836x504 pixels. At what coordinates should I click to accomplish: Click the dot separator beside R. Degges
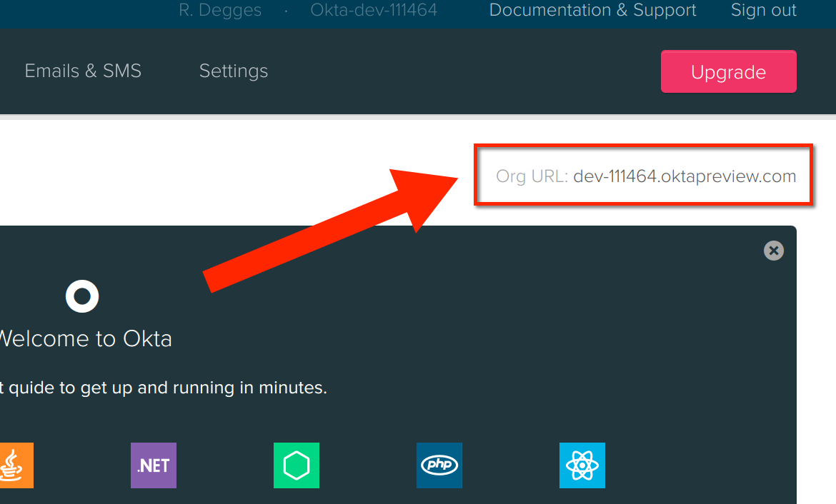287,11
